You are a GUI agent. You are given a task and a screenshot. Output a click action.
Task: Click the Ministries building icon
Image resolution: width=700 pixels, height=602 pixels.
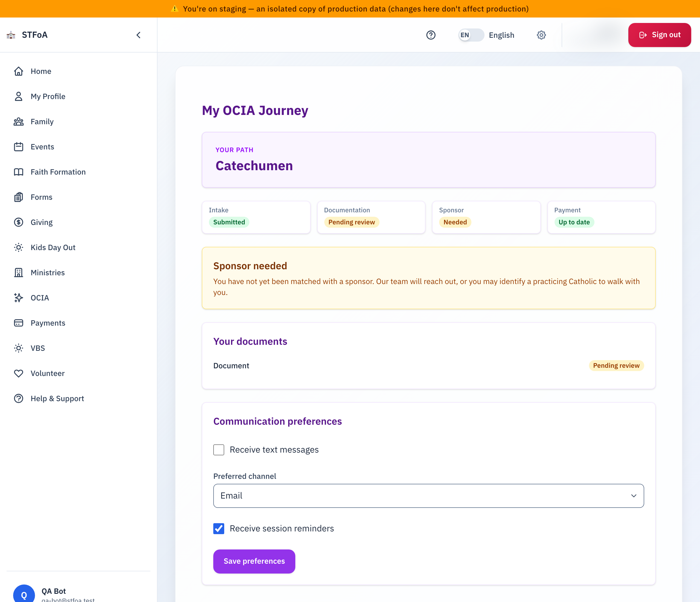tap(19, 273)
